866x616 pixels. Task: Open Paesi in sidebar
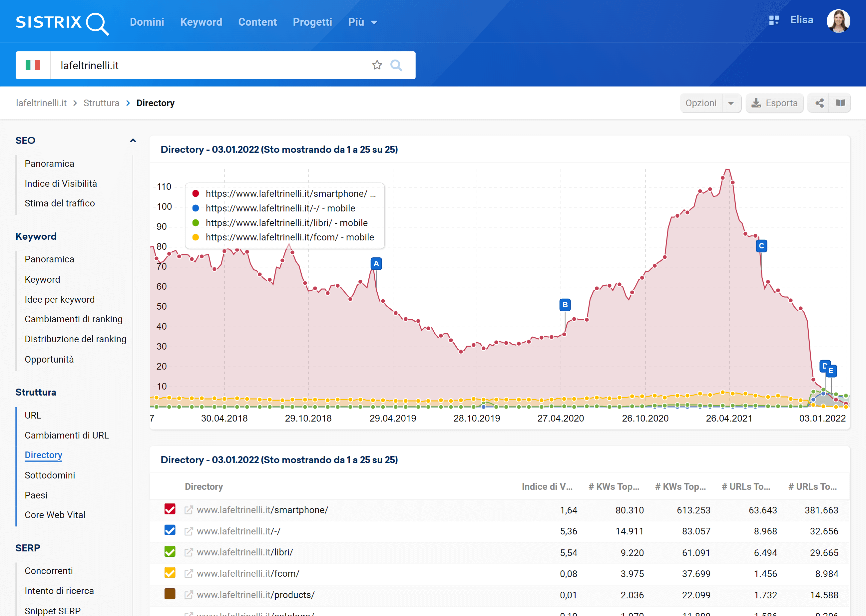(x=36, y=495)
